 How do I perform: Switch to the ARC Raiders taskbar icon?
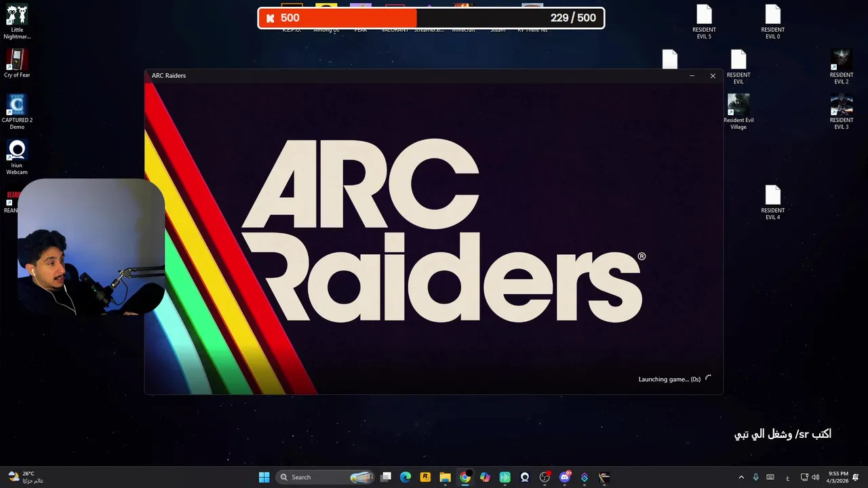click(604, 477)
